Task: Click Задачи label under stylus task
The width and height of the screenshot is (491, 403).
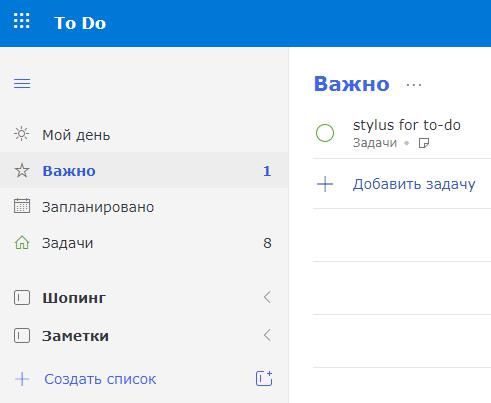Action: point(375,143)
